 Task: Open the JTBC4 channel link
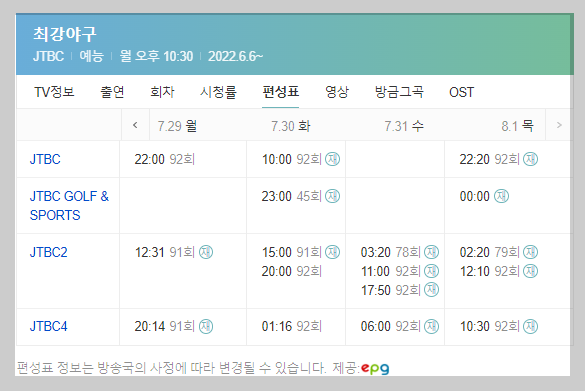(x=49, y=326)
